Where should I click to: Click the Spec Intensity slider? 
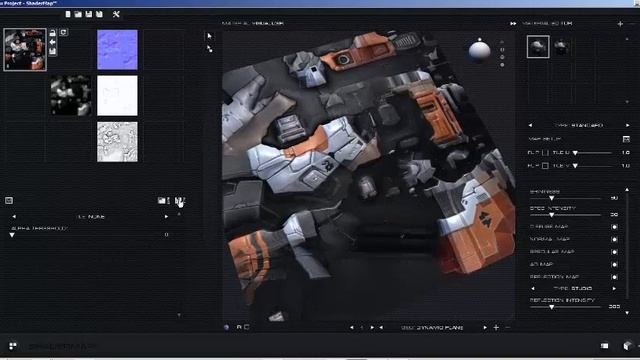pyautogui.click(x=565, y=215)
